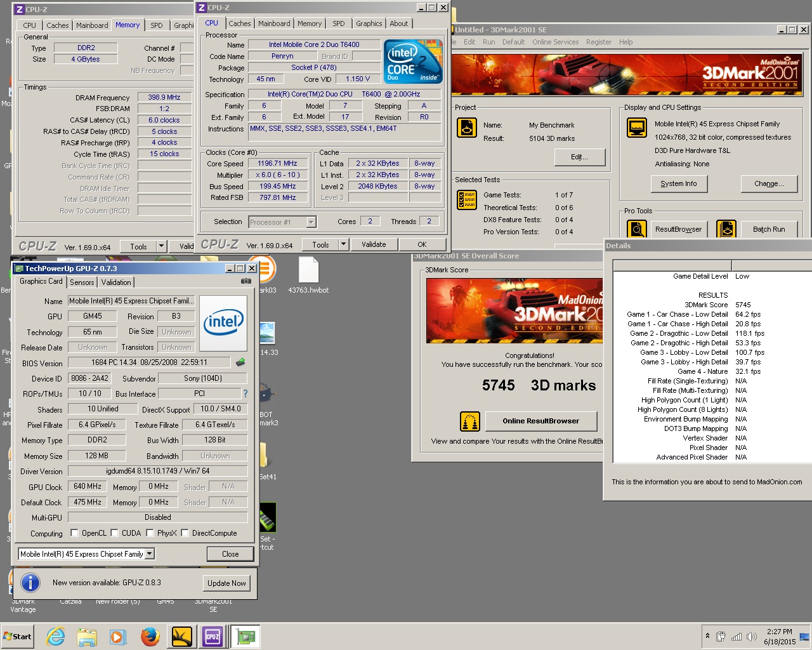Click the Selected Tests checklist icon
The width and height of the screenshot is (812, 650).
pos(467,200)
